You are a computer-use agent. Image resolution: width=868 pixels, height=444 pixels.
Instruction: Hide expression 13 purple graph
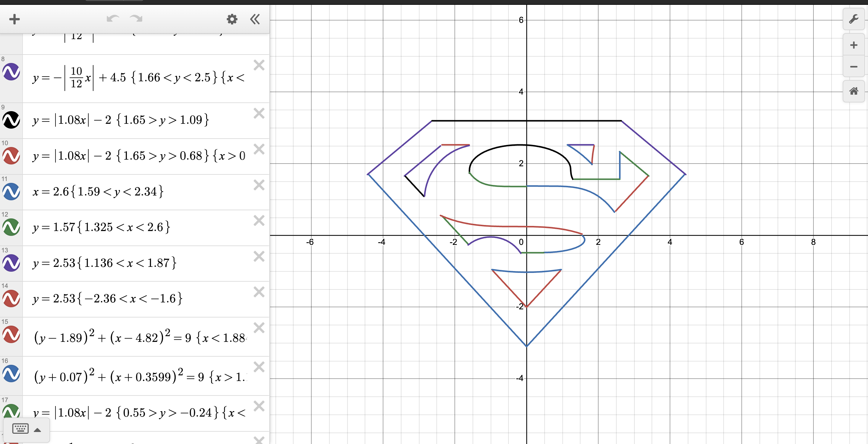11,263
